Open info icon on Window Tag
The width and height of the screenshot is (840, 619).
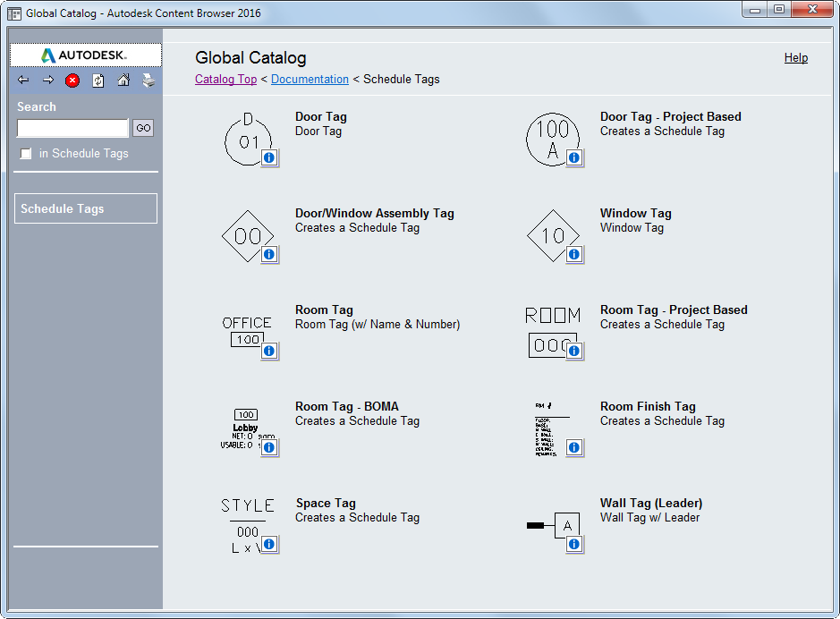574,254
